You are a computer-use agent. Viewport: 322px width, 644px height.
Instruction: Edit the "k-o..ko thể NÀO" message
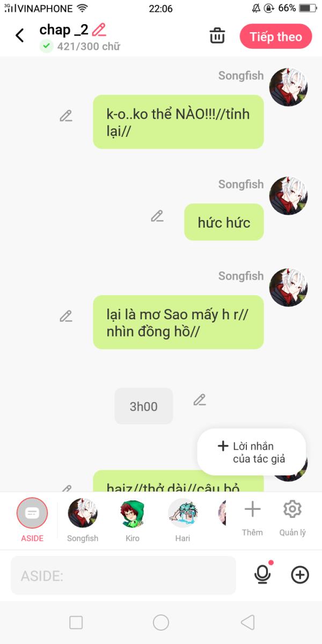[66, 116]
